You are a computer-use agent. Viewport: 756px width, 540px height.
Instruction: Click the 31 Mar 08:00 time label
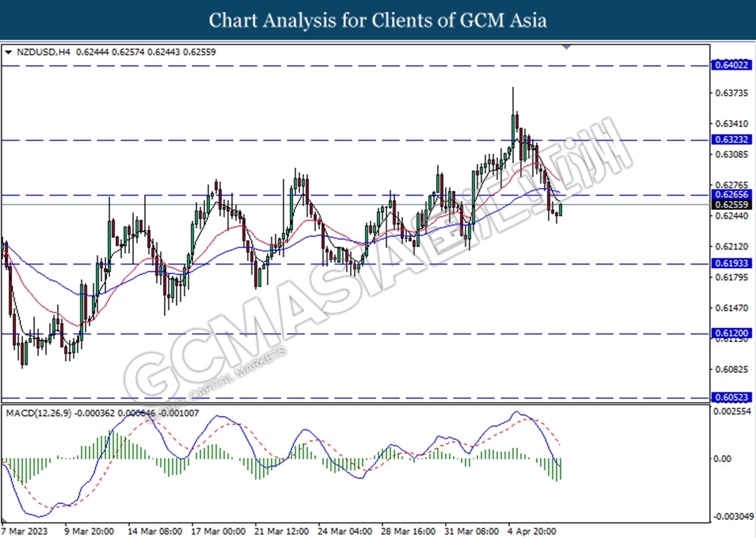(x=471, y=531)
